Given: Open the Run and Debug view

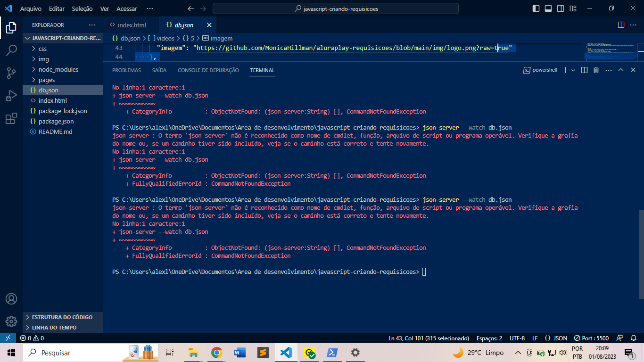Looking at the screenshot, I should click(x=11, y=96).
